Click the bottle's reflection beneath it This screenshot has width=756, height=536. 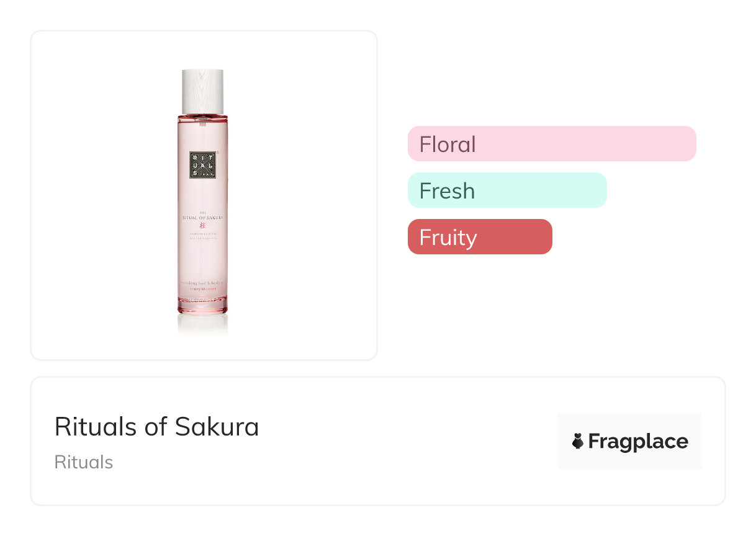[202, 324]
